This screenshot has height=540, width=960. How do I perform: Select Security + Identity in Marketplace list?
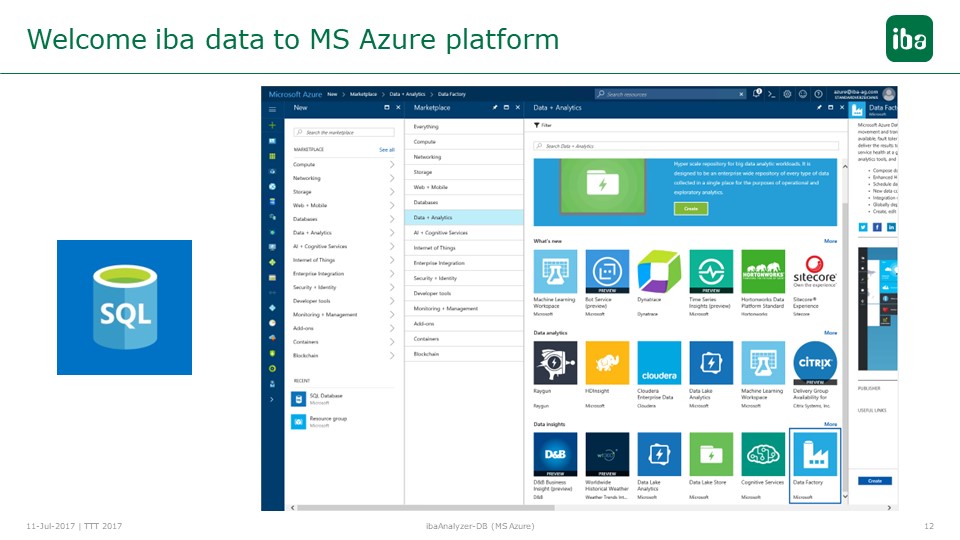pyautogui.click(x=463, y=278)
